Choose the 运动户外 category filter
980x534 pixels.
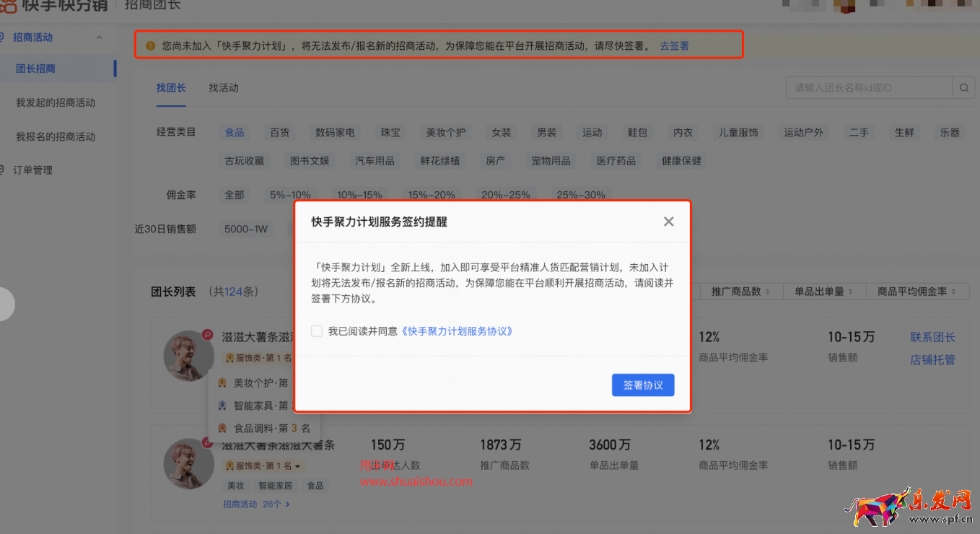click(804, 133)
